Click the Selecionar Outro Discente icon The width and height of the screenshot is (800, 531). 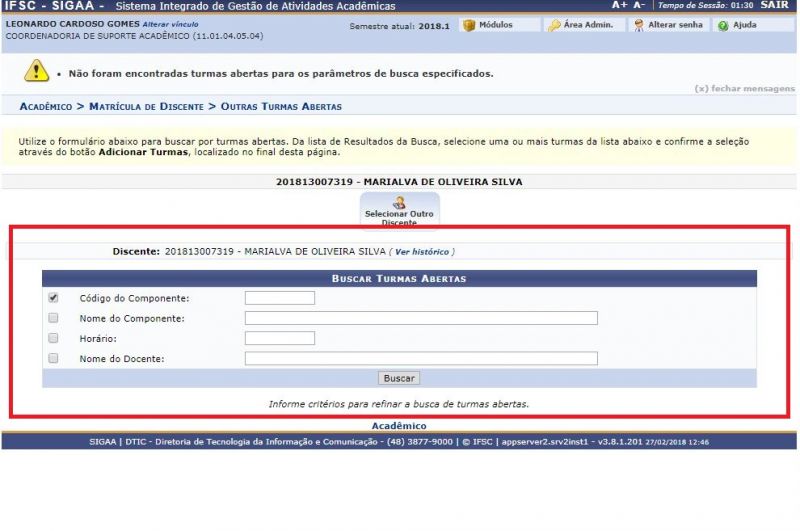(x=399, y=203)
